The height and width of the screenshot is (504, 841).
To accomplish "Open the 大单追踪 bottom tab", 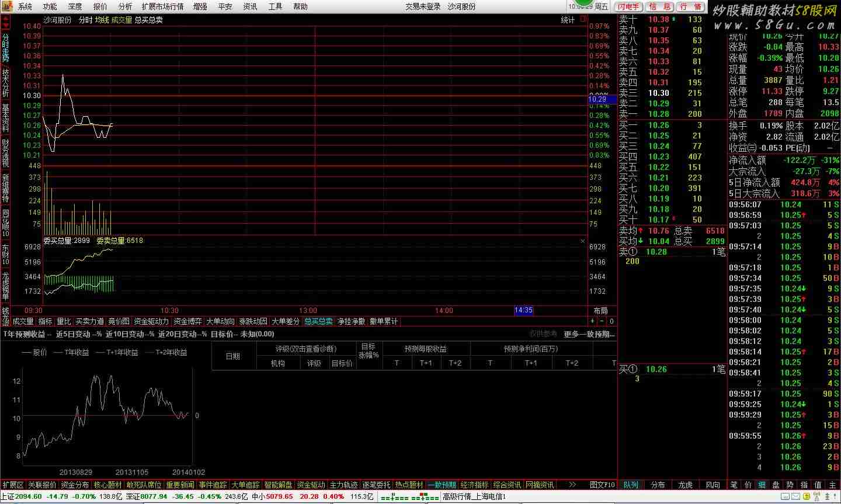I will coord(245,485).
